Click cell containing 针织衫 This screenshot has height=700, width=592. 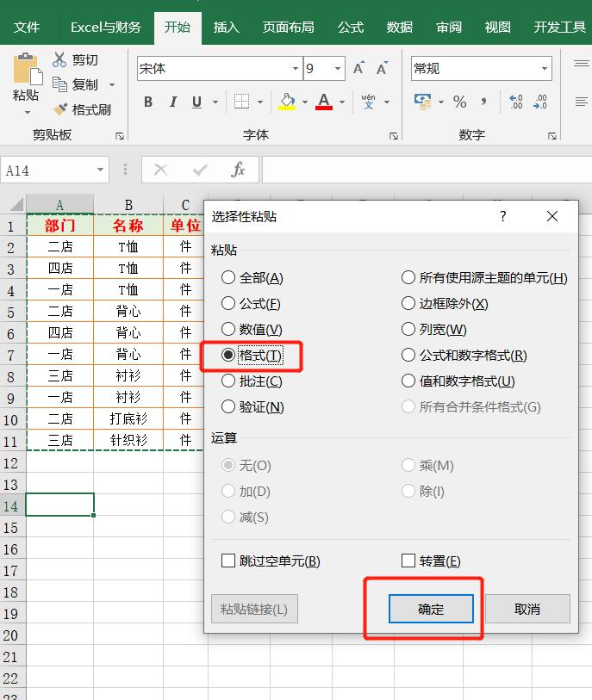(x=128, y=440)
